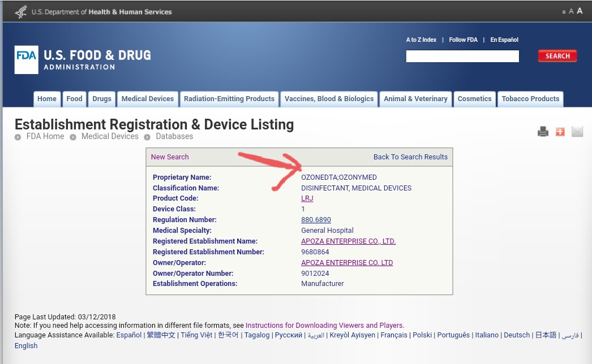Select Tagalog language assistance
The height and width of the screenshot is (364, 592).
pyautogui.click(x=257, y=335)
